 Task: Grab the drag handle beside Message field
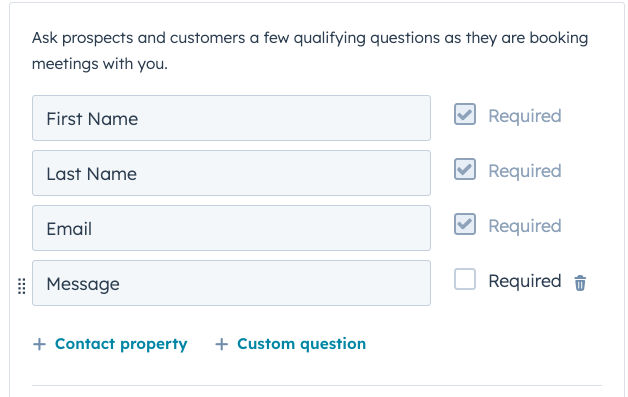point(22,286)
